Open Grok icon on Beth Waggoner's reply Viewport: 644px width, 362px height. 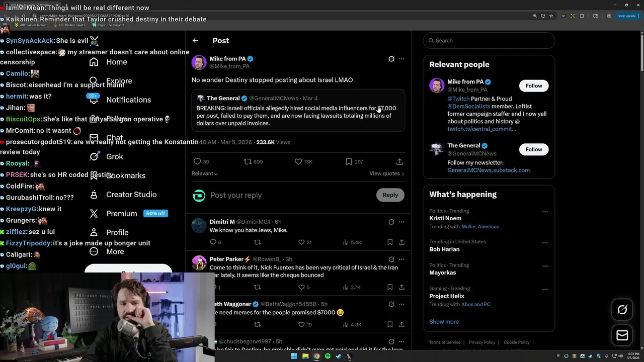coord(391,304)
